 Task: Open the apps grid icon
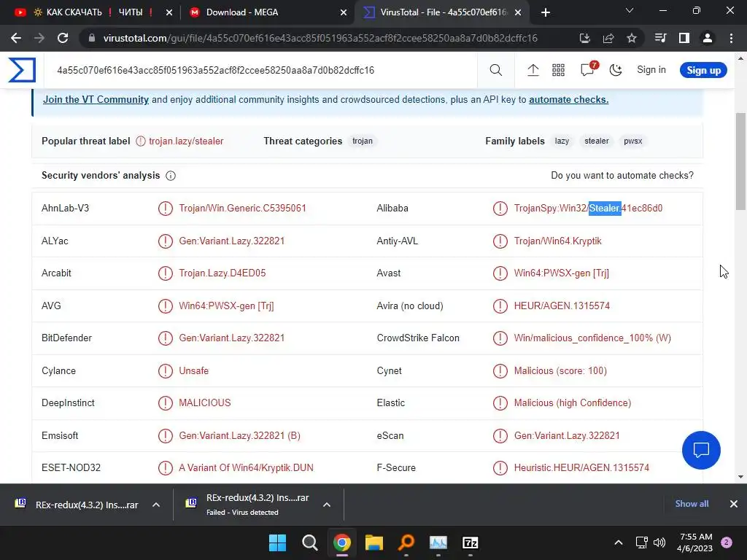click(x=558, y=70)
